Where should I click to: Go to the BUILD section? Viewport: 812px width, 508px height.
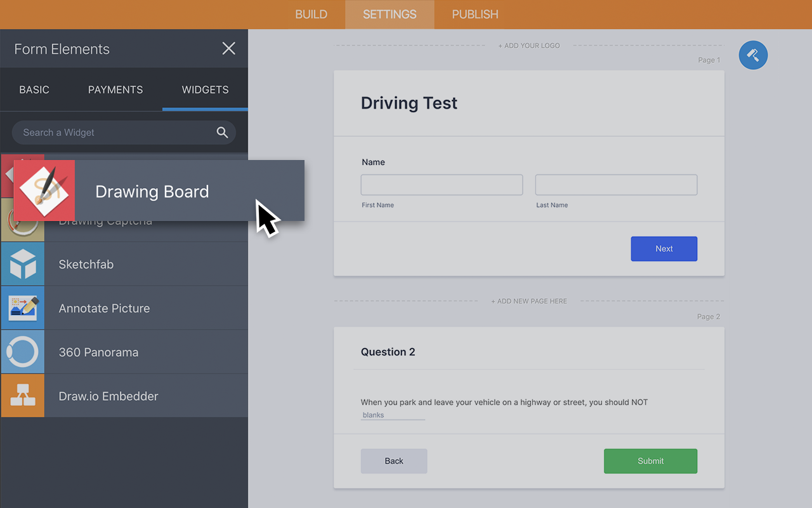[x=311, y=14]
